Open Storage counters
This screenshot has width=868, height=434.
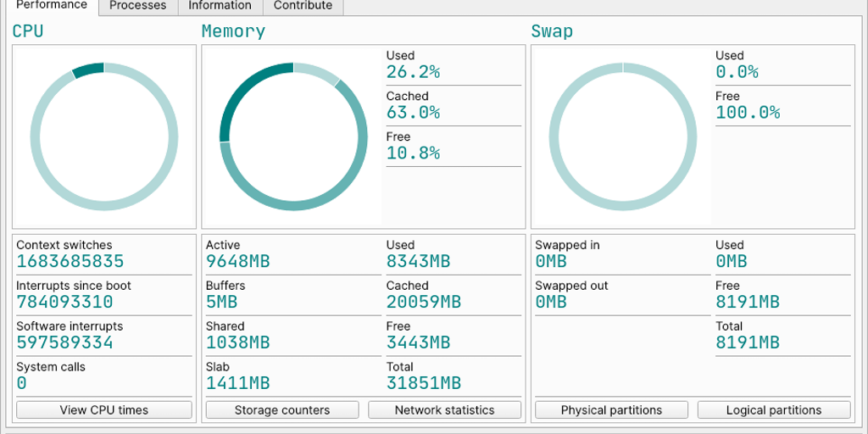(281, 410)
